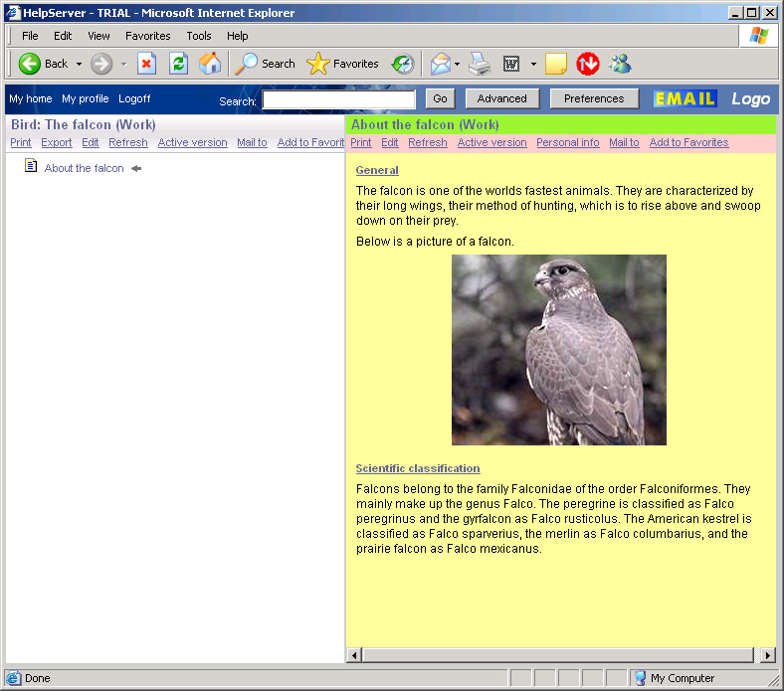This screenshot has height=691, width=784.
Task: Click the Mail envelope icon
Action: coord(441,64)
